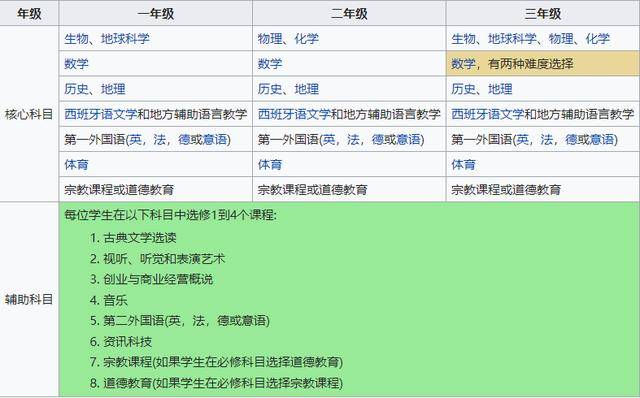640x398 pixels.
Task: Click 宗教课程或道德教育 in 一年级 column
Action: [119, 190]
